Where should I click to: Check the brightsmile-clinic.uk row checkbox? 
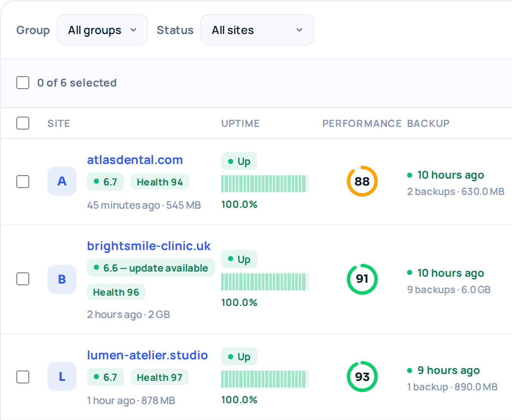point(23,279)
